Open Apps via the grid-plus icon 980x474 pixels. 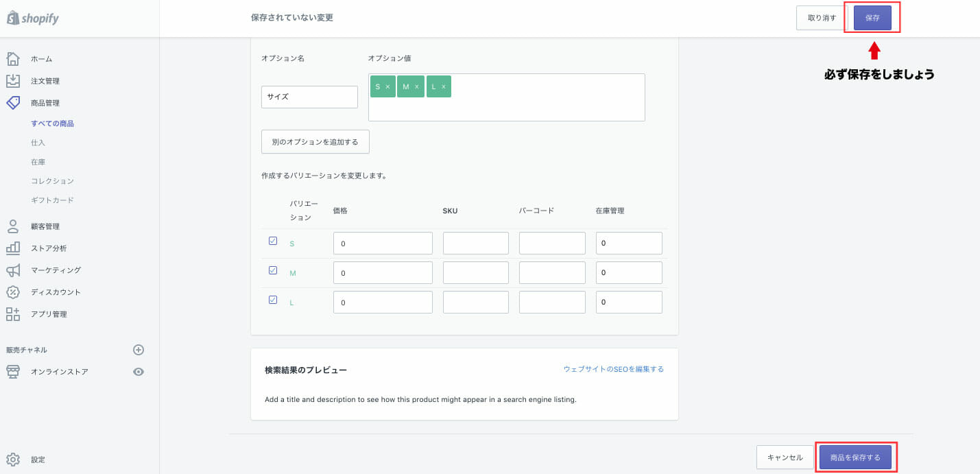click(13, 314)
